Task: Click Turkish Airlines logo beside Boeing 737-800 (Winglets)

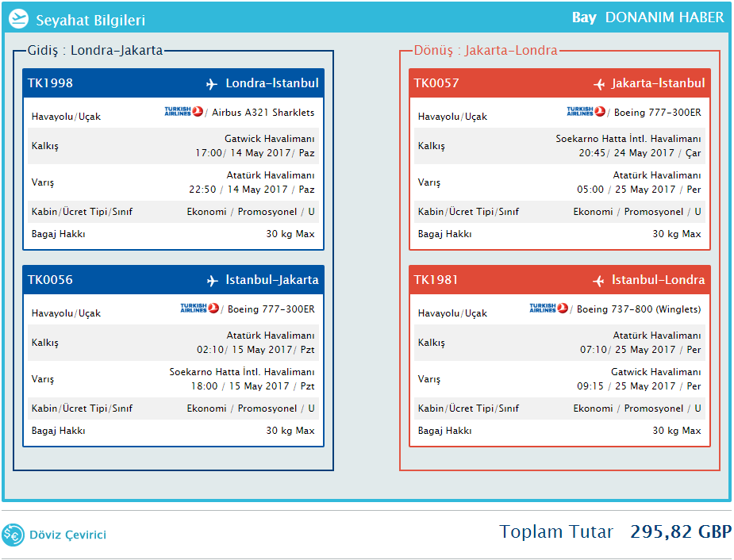Action: click(x=548, y=308)
